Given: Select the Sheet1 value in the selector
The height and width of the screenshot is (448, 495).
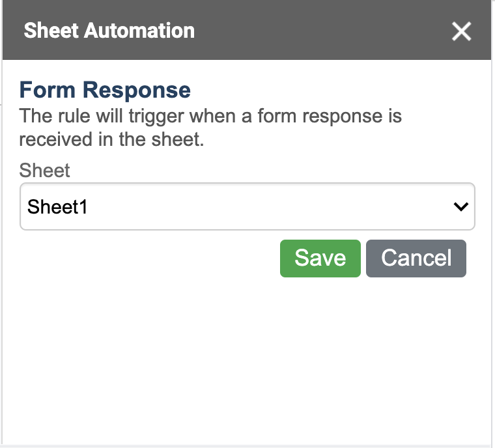Looking at the screenshot, I should [57, 207].
